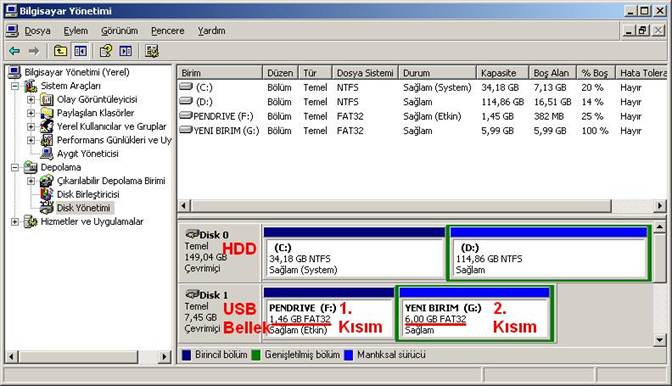Click the Disk 1 label panel

[219, 313]
